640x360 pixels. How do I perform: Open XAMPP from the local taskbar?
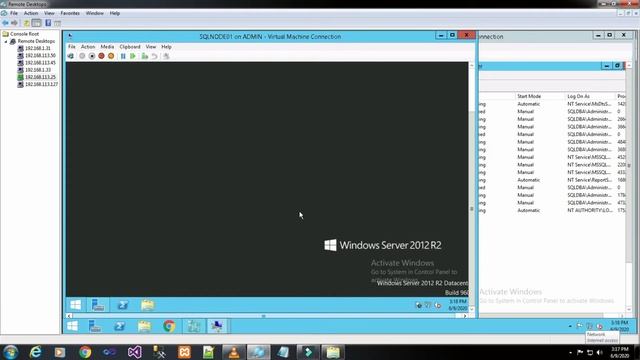(x=184, y=352)
